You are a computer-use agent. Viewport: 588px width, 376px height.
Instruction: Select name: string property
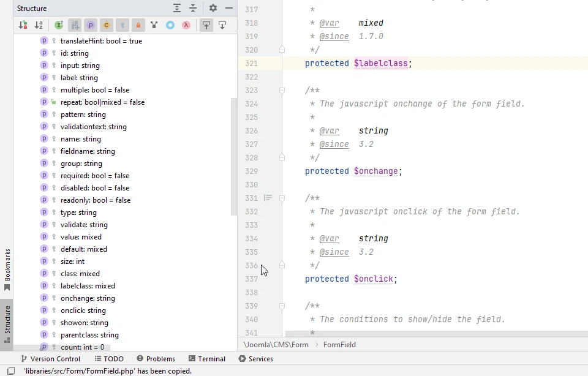point(81,139)
